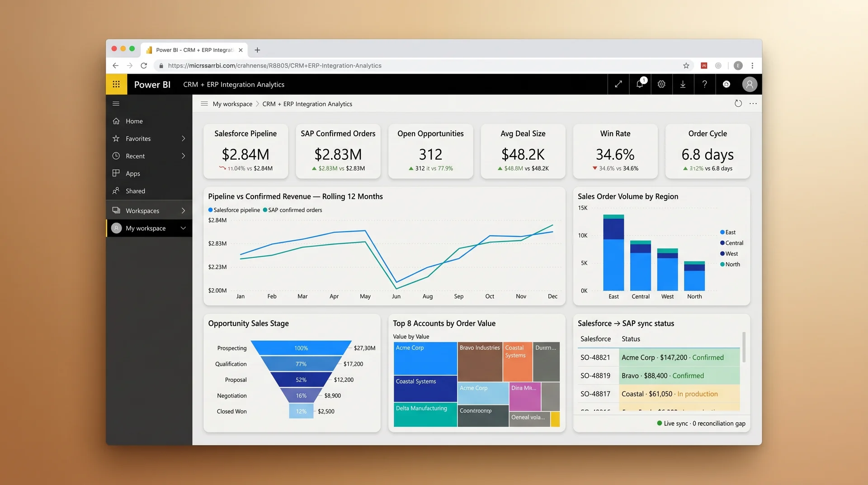Click CRM + ERP Integration Analytics breadcrumb

pyautogui.click(x=307, y=104)
